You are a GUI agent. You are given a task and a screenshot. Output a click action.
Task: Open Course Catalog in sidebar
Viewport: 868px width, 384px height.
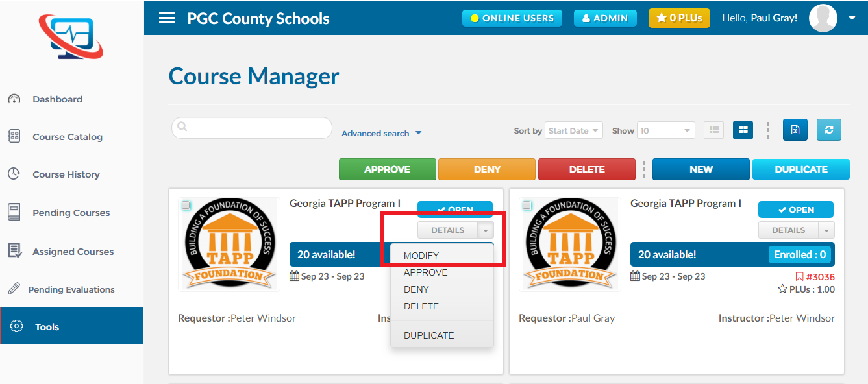(68, 137)
